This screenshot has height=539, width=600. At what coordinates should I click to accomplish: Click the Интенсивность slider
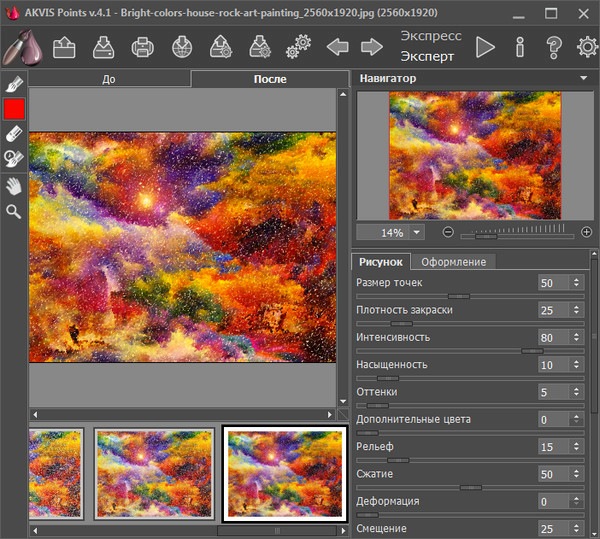click(470, 351)
